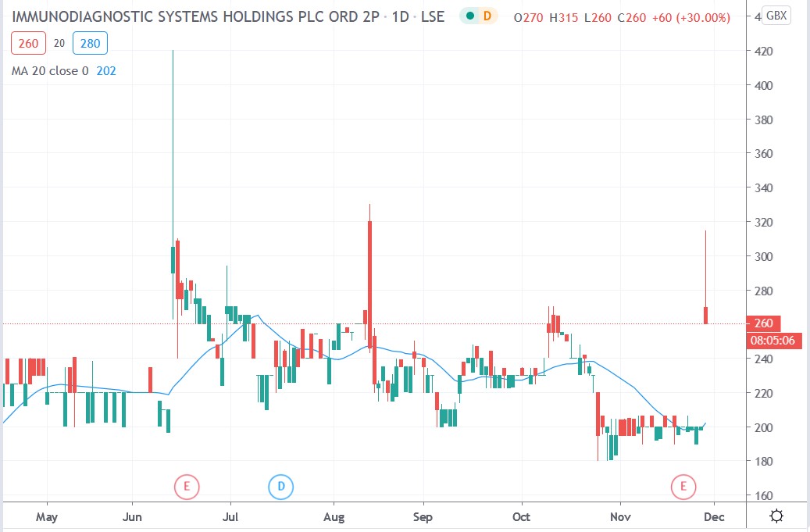
Task: Click the Aug label on time axis
Action: pos(334,517)
